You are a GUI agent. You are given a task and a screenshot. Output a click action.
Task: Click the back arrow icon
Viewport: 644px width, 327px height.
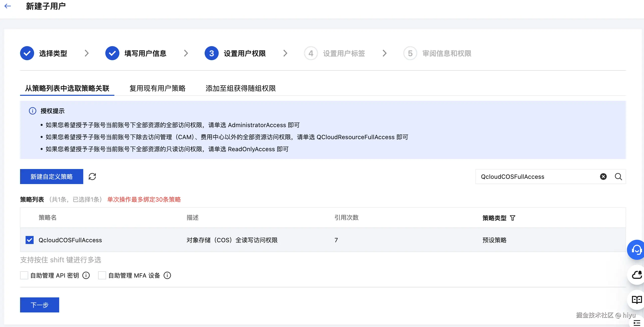click(8, 6)
